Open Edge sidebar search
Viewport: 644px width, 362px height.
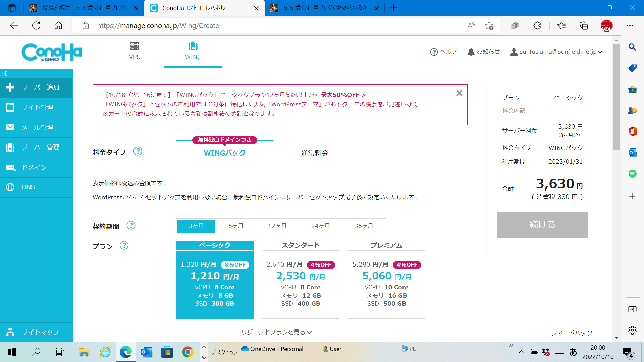(632, 47)
